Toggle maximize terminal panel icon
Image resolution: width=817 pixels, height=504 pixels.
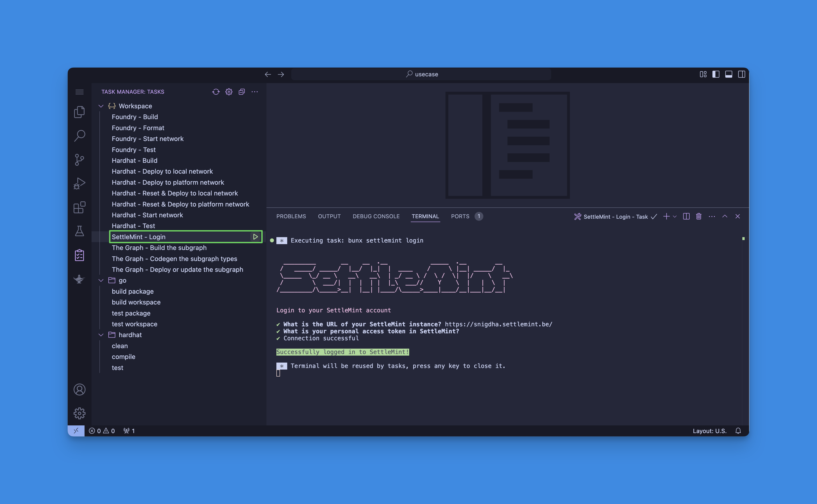726,216
